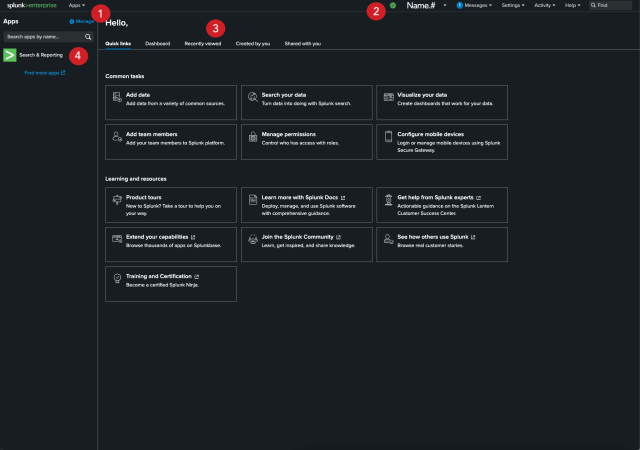The height and width of the screenshot is (450, 640).
Task: Click 'Browse real customer stories.' text
Action: click(430, 245)
